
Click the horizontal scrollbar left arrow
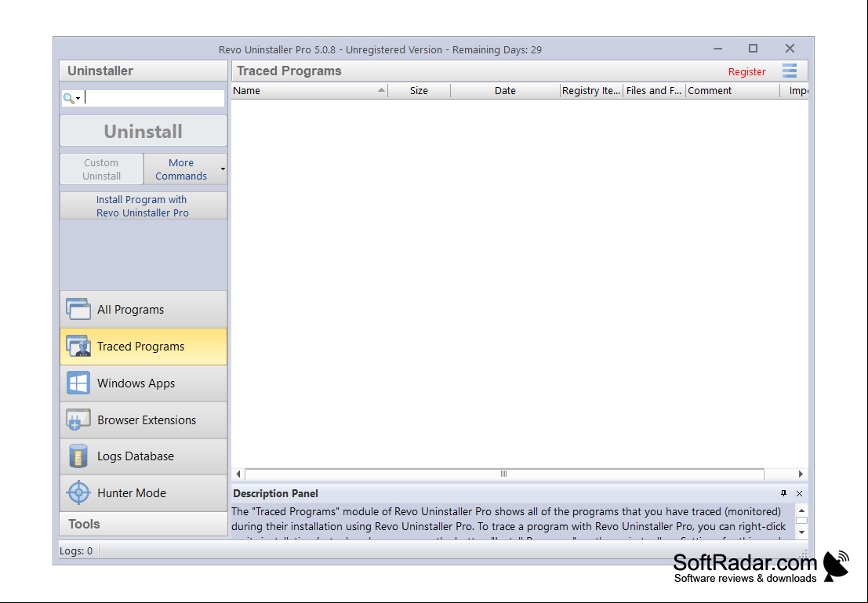pos(238,474)
